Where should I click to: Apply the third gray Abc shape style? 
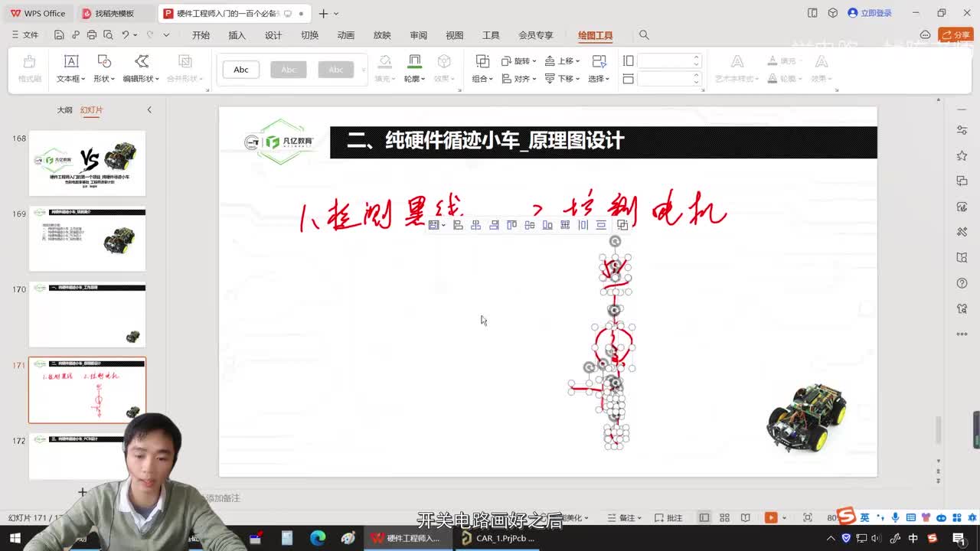[335, 70]
